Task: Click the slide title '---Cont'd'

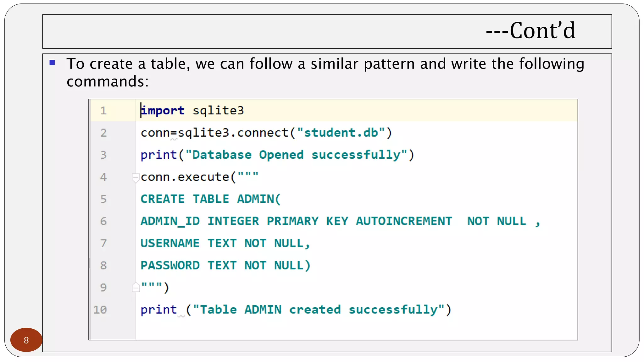Action: click(x=530, y=31)
